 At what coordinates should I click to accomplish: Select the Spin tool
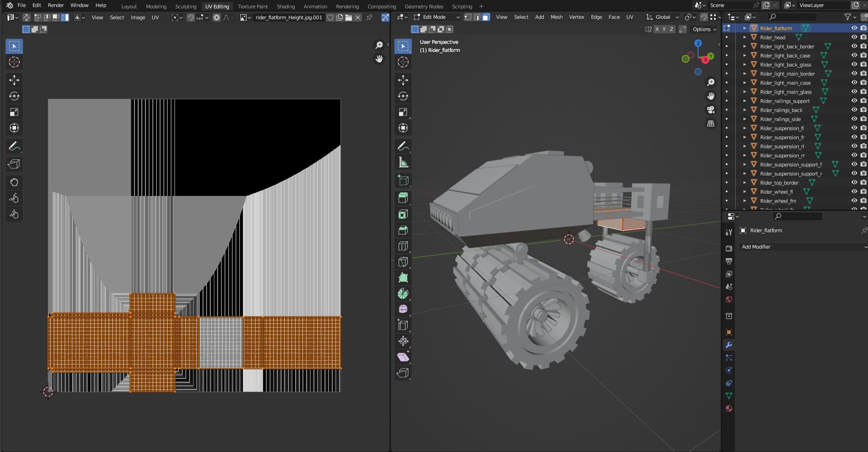(403, 294)
